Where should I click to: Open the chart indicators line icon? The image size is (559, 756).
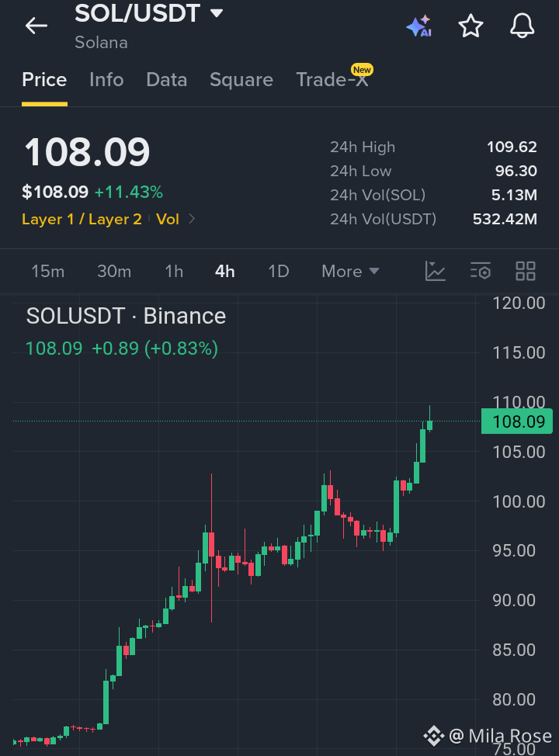pos(435,271)
